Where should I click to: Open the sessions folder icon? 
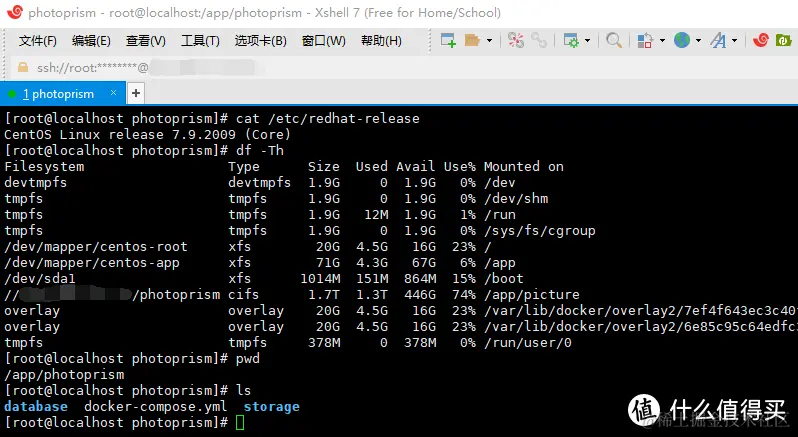click(x=472, y=40)
